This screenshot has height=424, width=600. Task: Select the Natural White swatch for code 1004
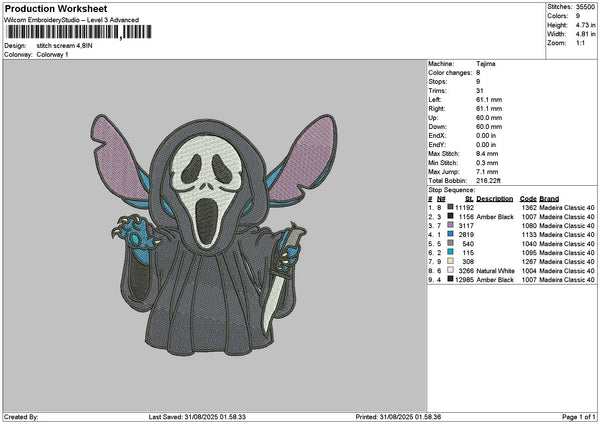pyautogui.click(x=450, y=271)
